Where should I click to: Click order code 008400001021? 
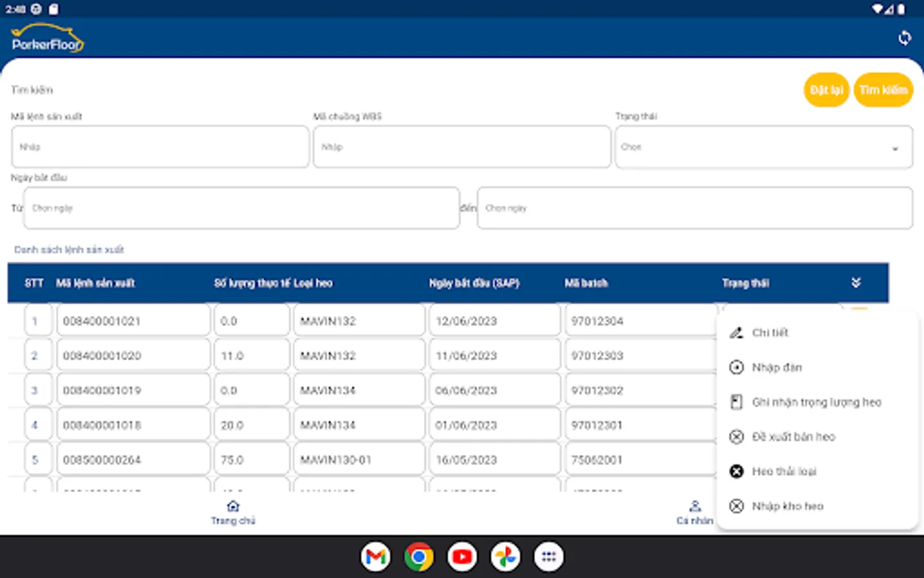pos(133,320)
